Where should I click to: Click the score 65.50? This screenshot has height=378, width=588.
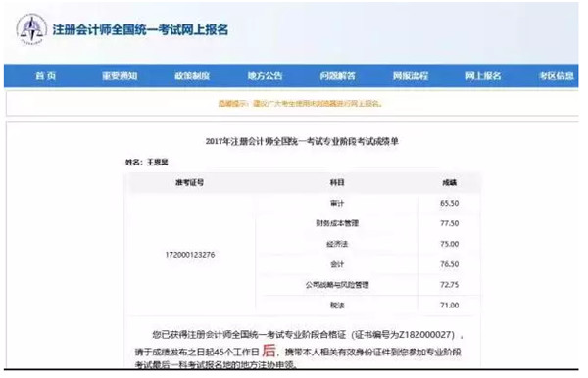(x=449, y=203)
